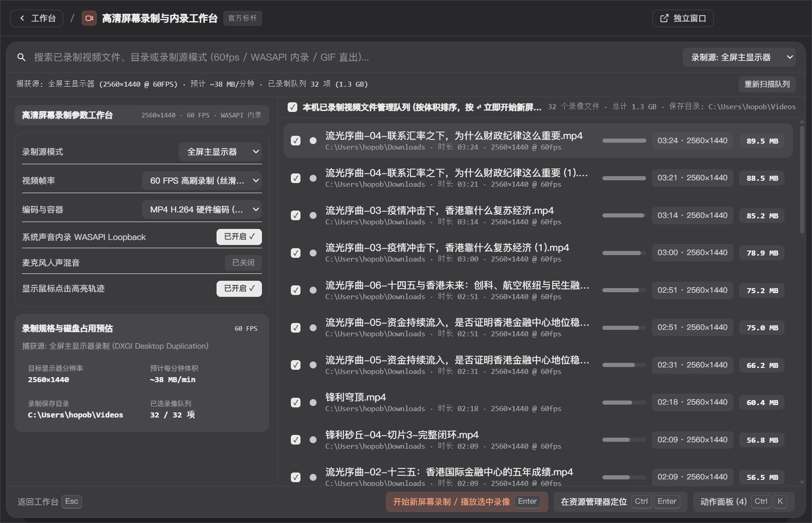Toggle the select-all checkbox in queue header
The width and height of the screenshot is (812, 523).
[x=292, y=107]
